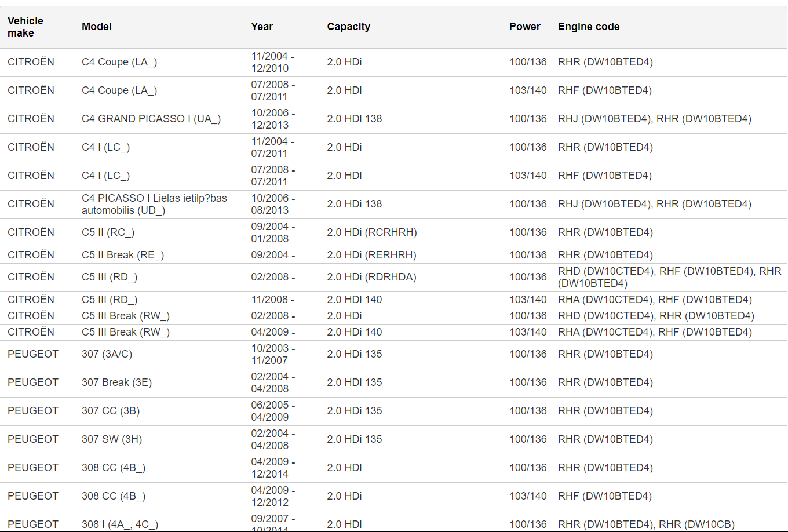Click the Power column header
The height and width of the screenshot is (532, 788).
click(524, 27)
